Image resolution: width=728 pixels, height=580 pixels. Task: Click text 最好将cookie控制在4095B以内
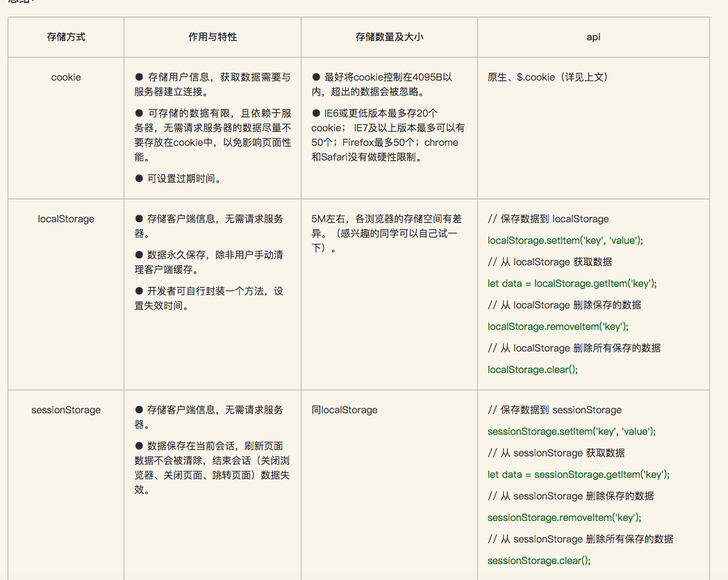coord(381,85)
